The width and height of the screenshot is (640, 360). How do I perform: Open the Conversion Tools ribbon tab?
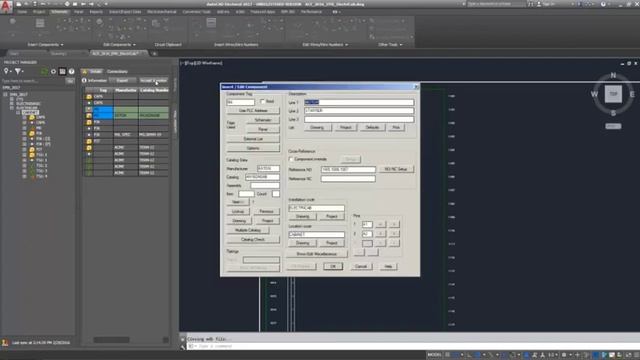(x=196, y=12)
